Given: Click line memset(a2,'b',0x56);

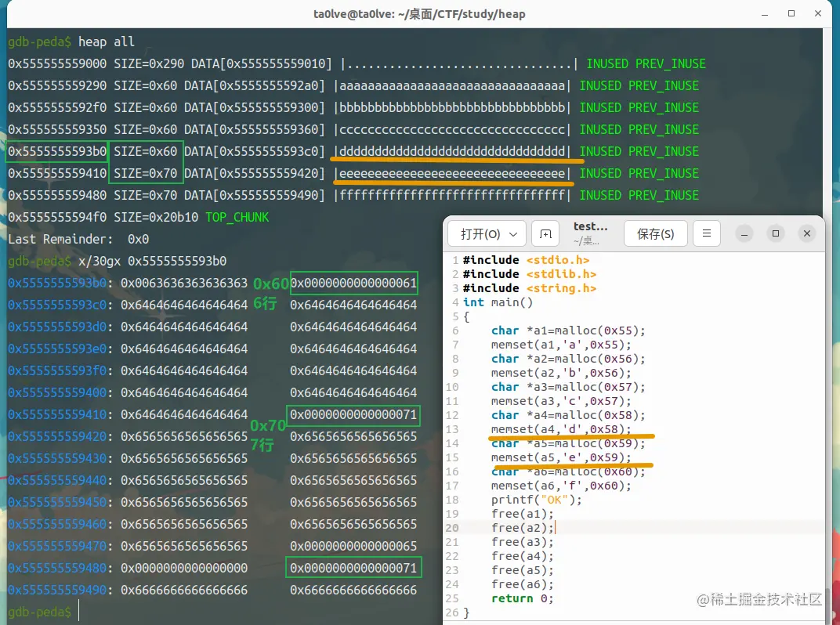Looking at the screenshot, I should tap(561, 373).
